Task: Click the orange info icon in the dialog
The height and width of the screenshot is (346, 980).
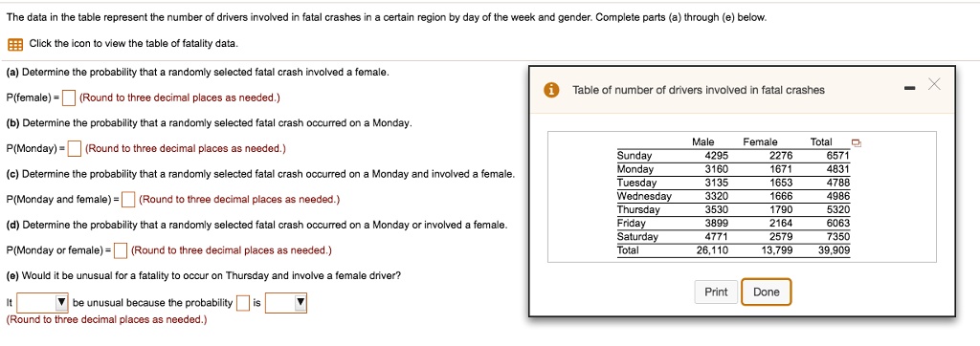Action: tap(550, 90)
